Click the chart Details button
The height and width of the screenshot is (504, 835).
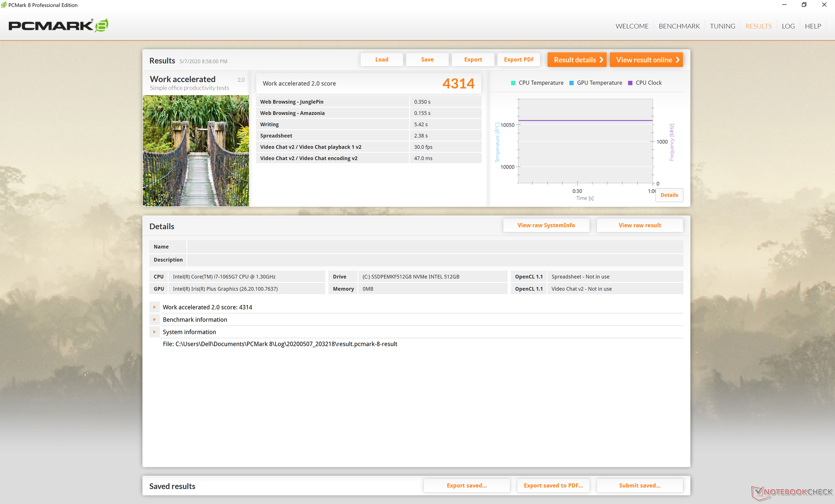pos(669,195)
